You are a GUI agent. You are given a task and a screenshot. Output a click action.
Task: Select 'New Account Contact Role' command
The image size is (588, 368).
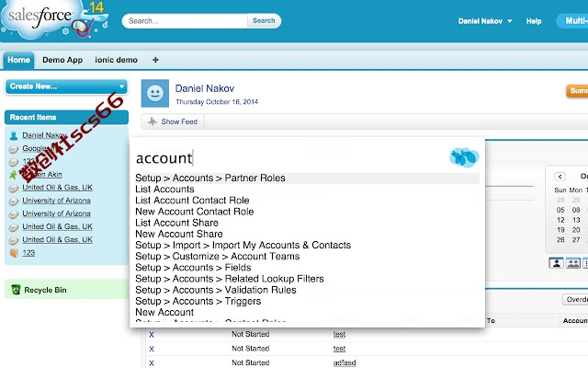click(x=194, y=212)
